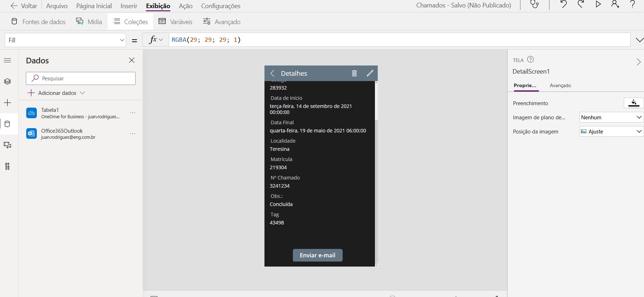Screen dimensions: 644x297
Task: Open the Fill property dropdown
Action: (x=65, y=40)
